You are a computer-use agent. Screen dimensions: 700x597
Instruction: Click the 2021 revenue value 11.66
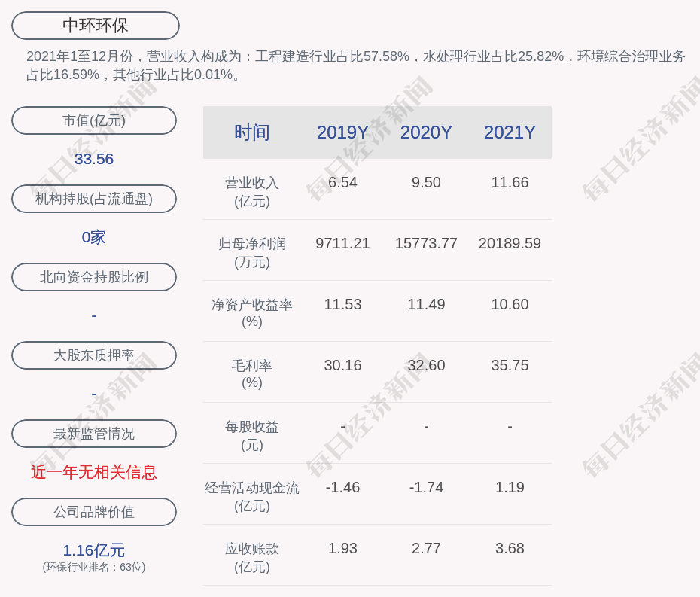click(510, 182)
